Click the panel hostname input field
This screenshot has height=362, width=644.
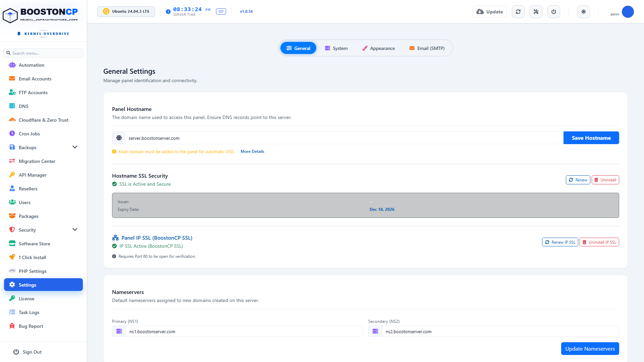click(x=344, y=138)
